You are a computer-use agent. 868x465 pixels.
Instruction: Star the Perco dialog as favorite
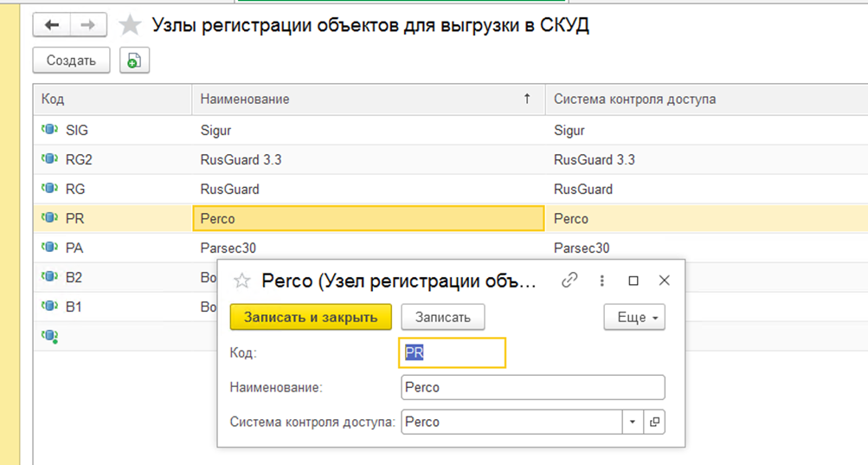tap(242, 281)
